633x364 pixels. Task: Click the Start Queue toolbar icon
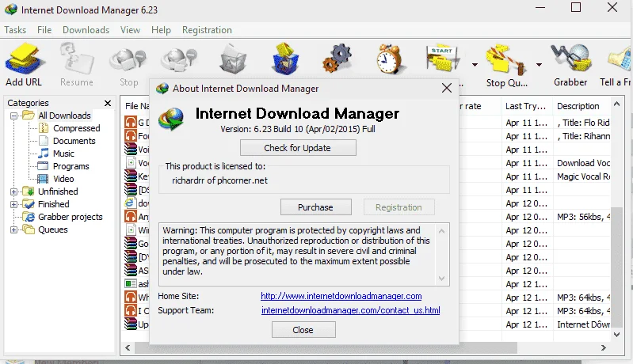(442, 59)
